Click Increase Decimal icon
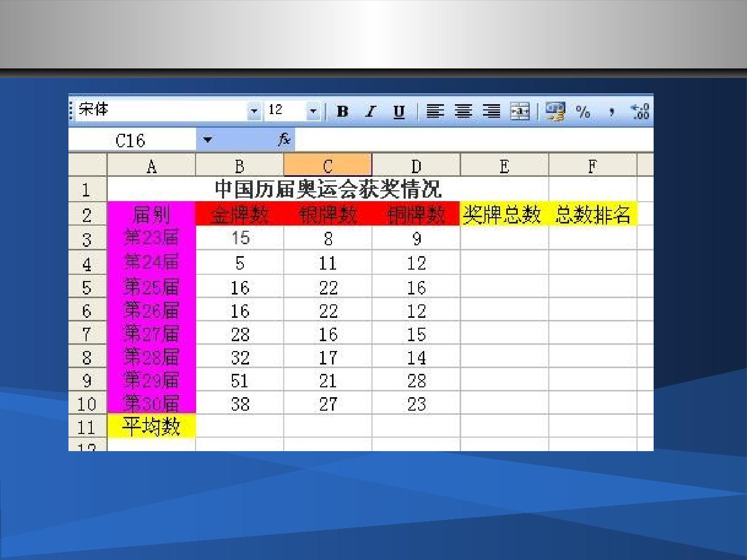Viewport: 747px width, 560px height. [640, 111]
